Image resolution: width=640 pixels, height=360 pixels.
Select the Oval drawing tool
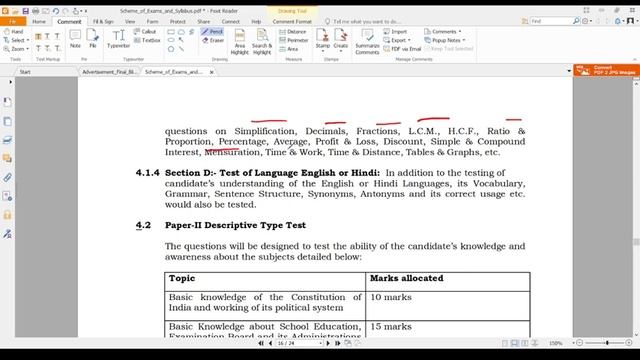coord(171,40)
